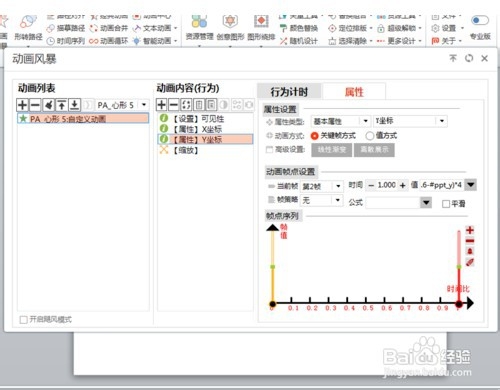Click 动画循环 in the ribbon
The width and height of the screenshot is (500, 390).
[109, 41]
